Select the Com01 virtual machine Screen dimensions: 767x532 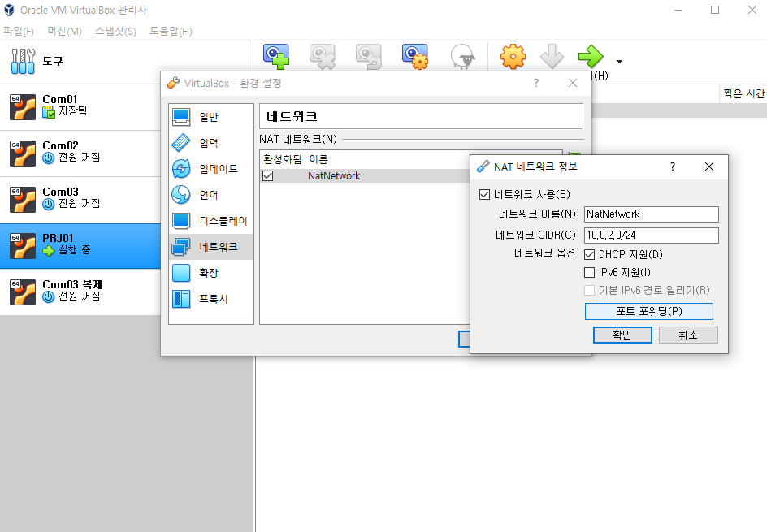80,107
